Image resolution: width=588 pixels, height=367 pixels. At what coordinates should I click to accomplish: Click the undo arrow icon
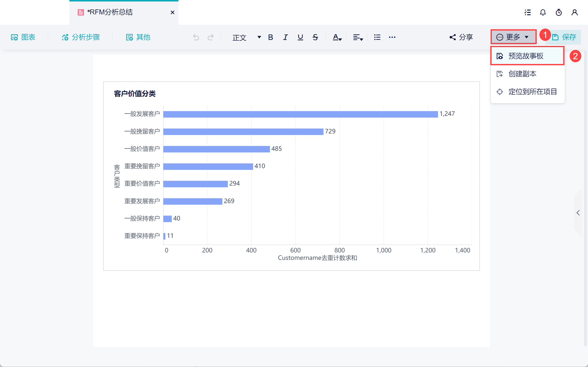pos(196,37)
